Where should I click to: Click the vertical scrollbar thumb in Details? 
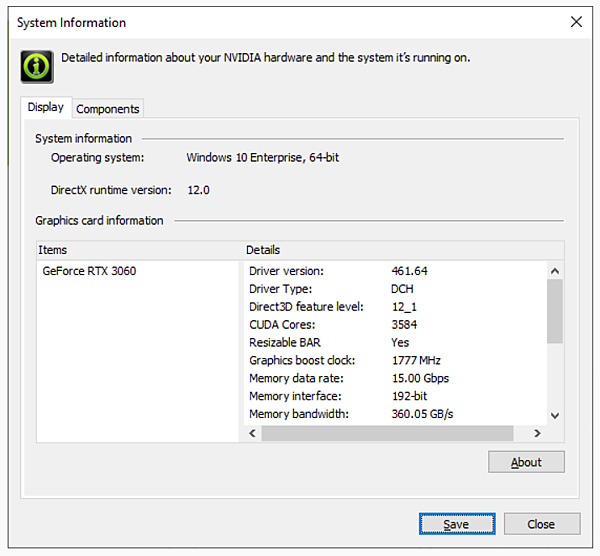(555, 311)
